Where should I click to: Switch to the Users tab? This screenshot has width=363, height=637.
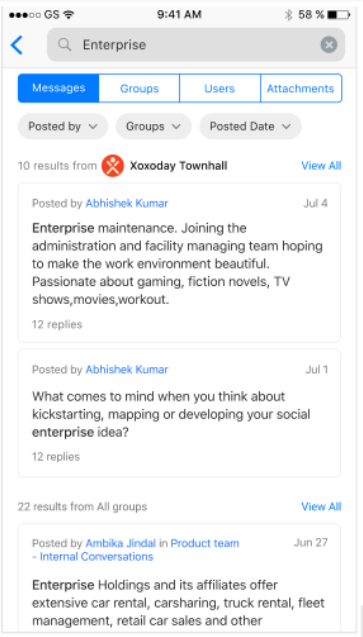pyautogui.click(x=220, y=88)
